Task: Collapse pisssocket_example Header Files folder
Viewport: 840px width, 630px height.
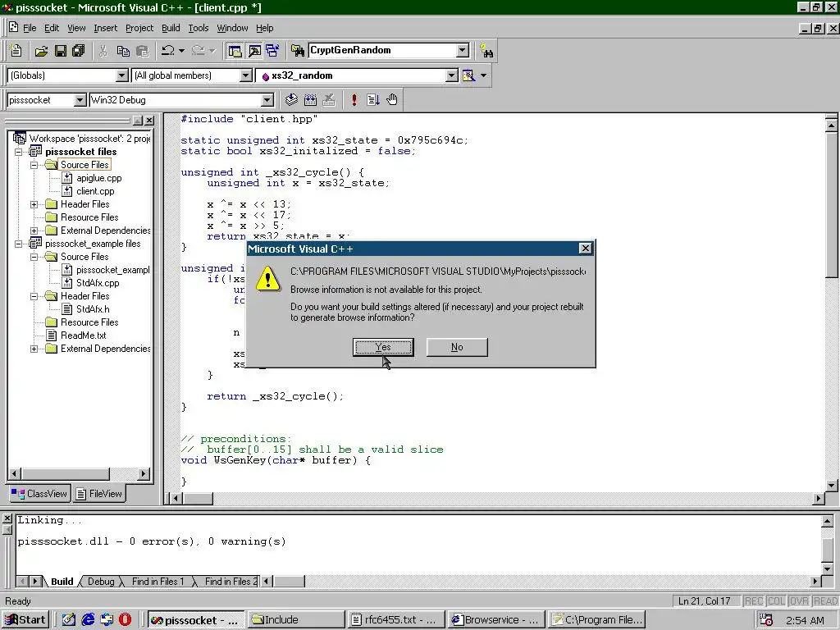Action: pos(34,296)
